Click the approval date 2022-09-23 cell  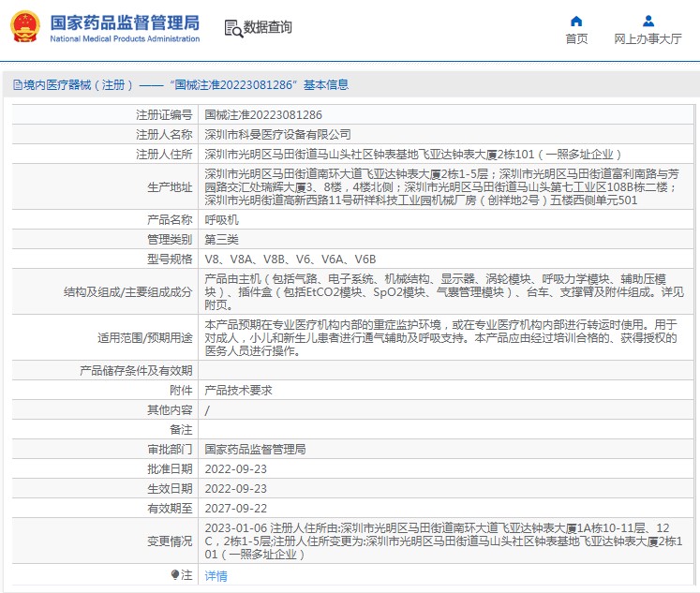(x=235, y=468)
